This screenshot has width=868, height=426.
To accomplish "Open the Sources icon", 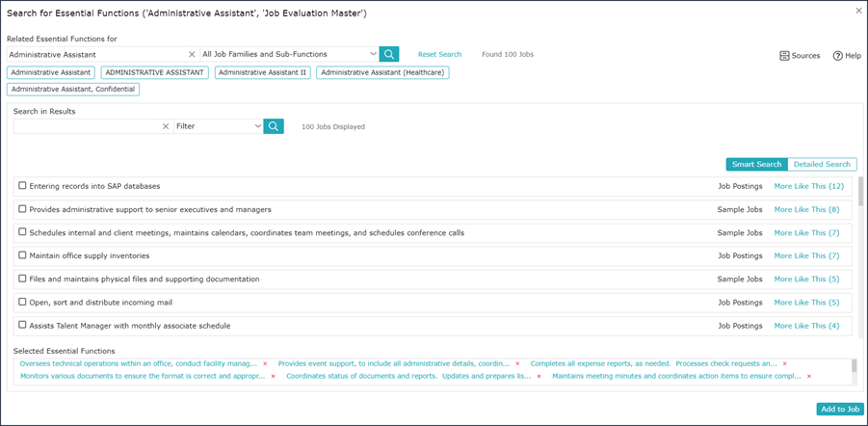I will click(x=784, y=55).
